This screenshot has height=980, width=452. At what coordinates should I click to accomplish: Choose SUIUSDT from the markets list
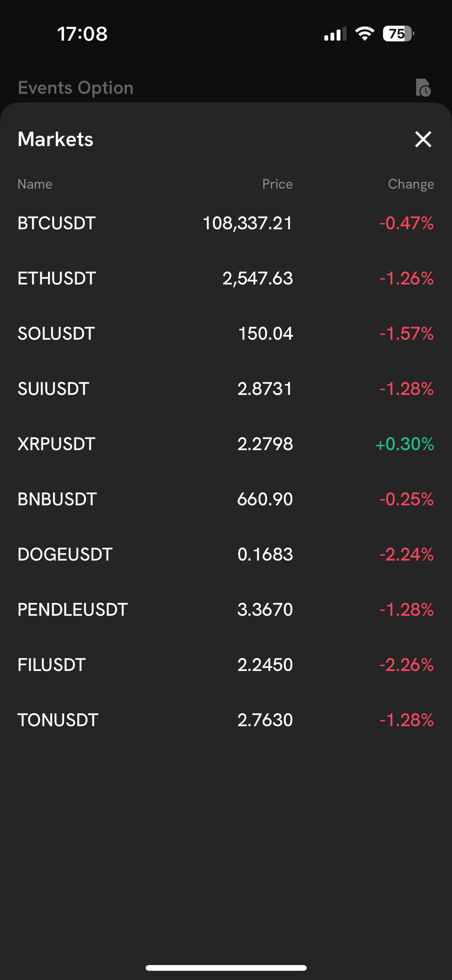coord(226,389)
